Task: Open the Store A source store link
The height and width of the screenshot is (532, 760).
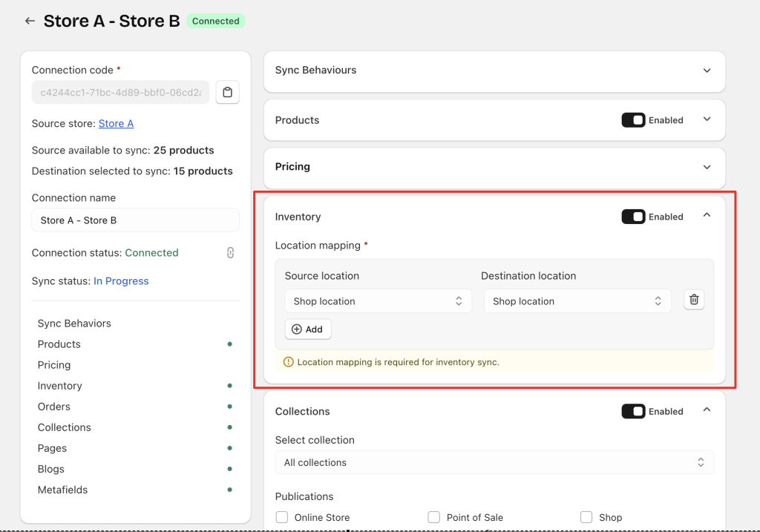Action: (x=116, y=124)
